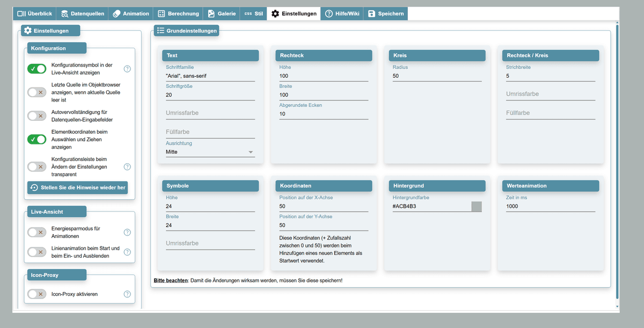Disable Elementkoordinaten beim Auswählen und Ziehen
The image size is (644, 328).
pos(37,140)
